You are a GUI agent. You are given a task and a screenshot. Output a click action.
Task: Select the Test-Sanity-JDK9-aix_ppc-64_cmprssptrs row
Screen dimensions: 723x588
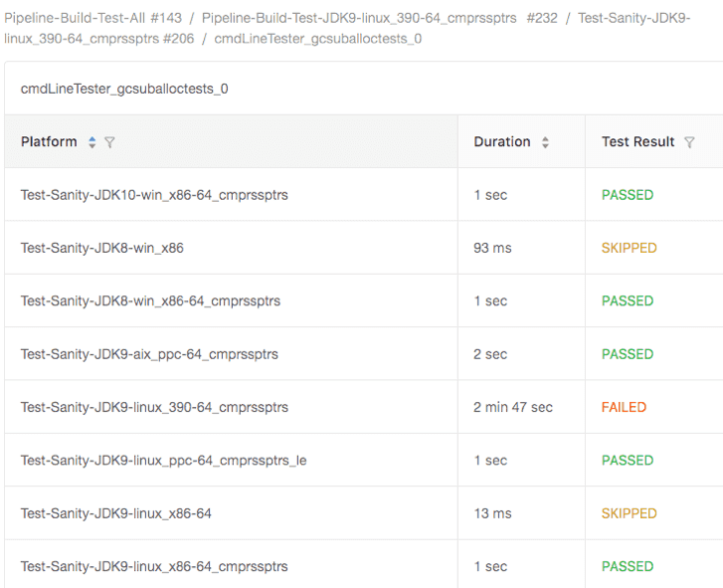pyautogui.click(x=364, y=354)
